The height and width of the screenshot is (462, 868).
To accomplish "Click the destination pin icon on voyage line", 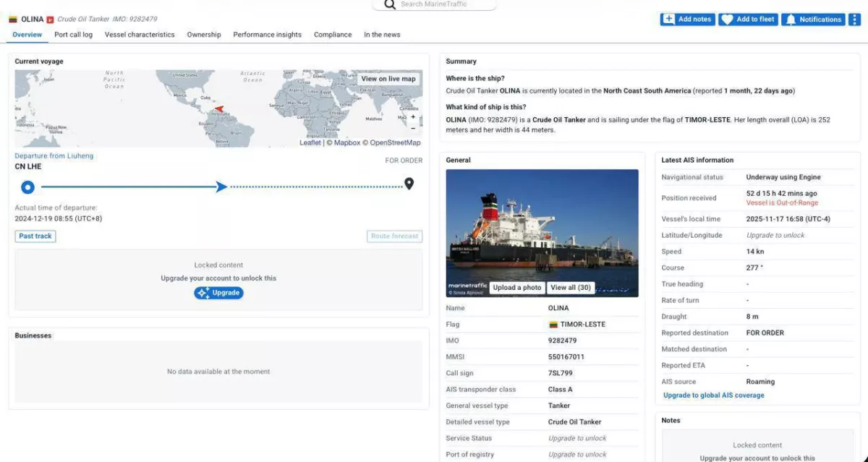I will coord(409,184).
